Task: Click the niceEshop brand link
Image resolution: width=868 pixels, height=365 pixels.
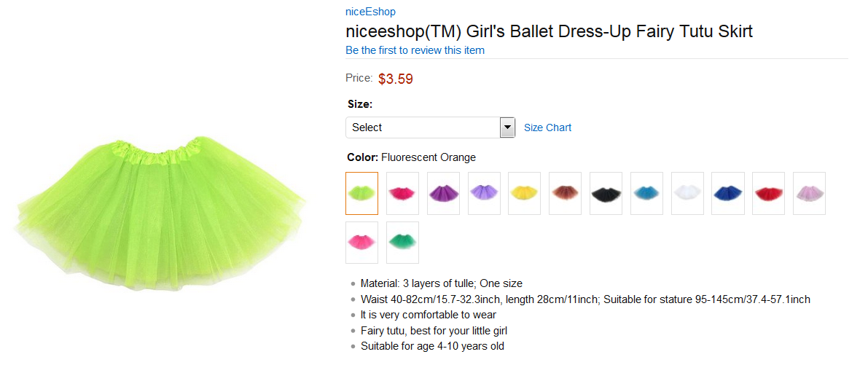Action: coord(370,12)
